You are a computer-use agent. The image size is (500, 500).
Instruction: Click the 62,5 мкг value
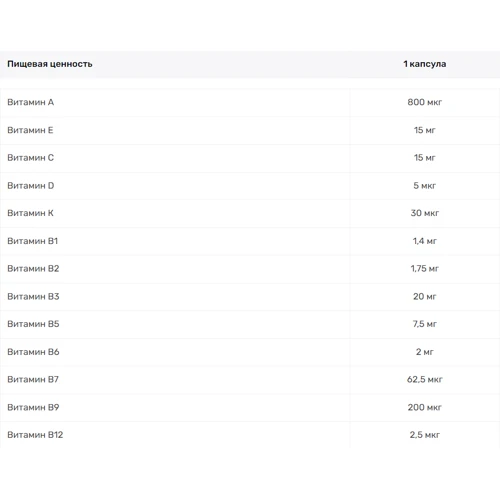click(x=424, y=379)
